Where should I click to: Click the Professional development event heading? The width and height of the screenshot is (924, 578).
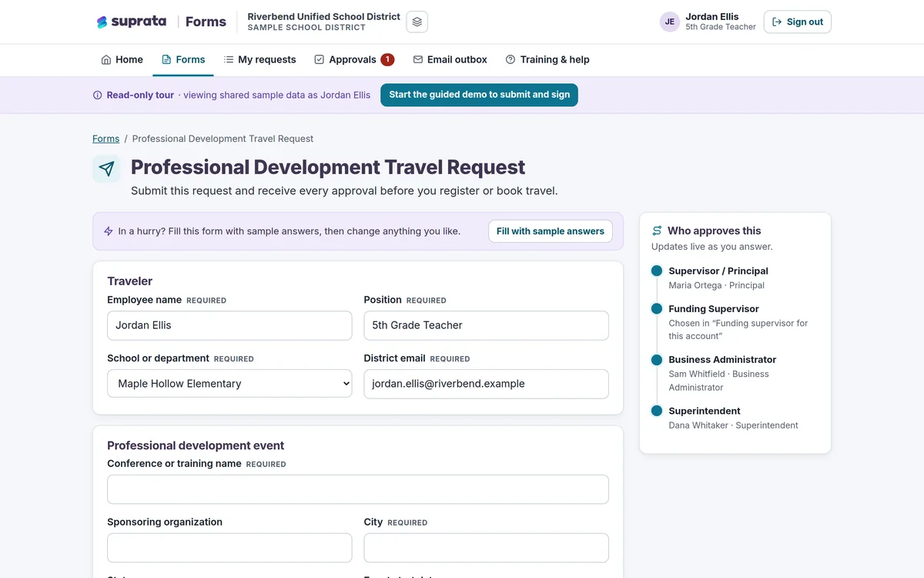tap(196, 445)
